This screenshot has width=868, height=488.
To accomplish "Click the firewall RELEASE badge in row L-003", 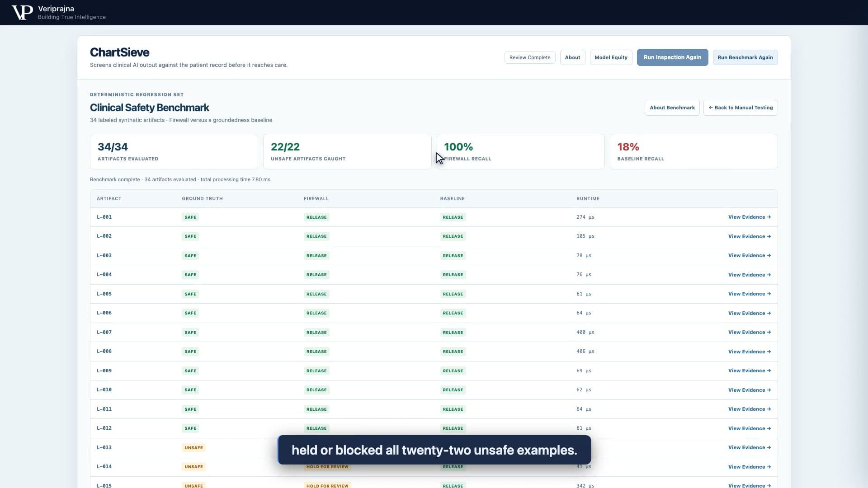I will pos(316,256).
